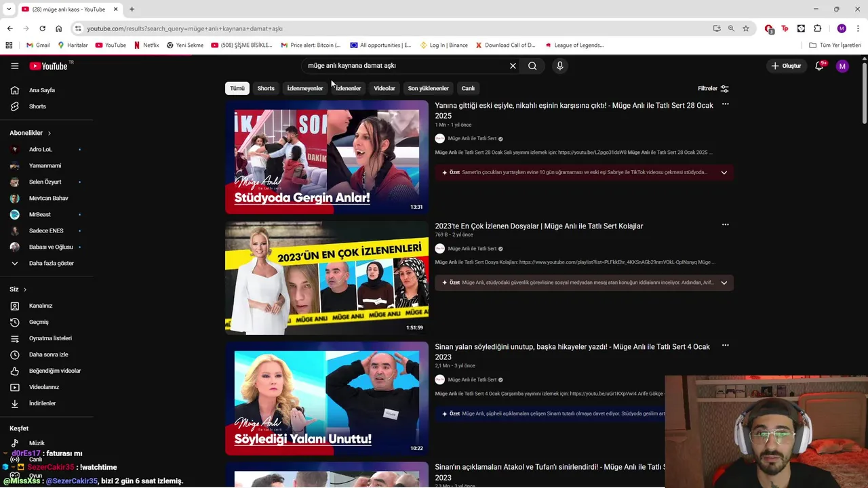
Task: Open more options for the 2023'te En Çok İzlenen video
Action: tap(725, 225)
